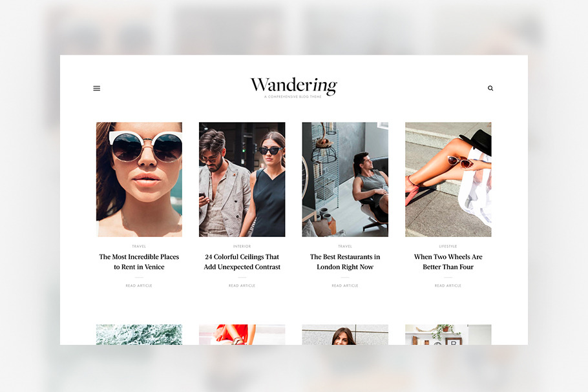Select the Travel category above London restaurants
Image resolution: width=588 pixels, height=392 pixels.
coord(345,246)
